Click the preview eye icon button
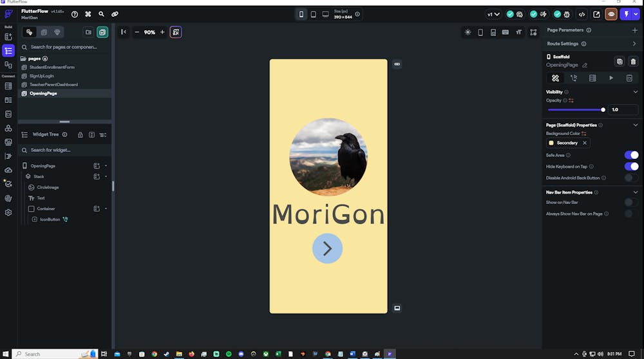This screenshot has width=644, height=359. (611, 14)
